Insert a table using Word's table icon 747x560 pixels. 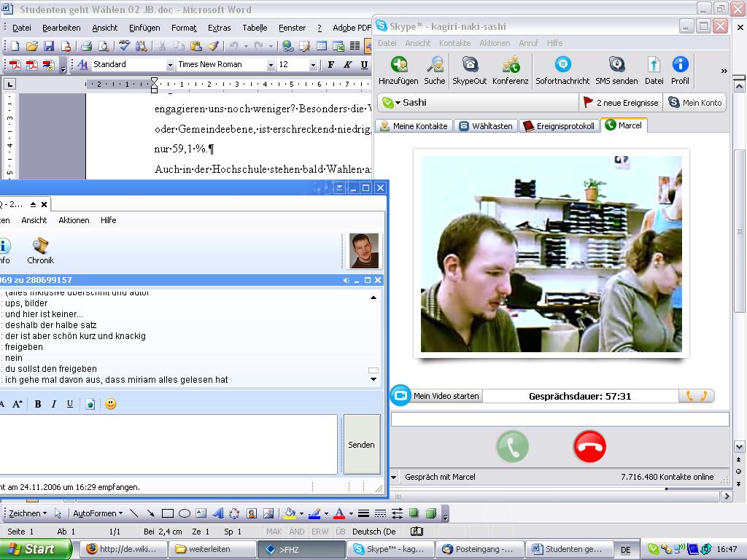point(322,46)
